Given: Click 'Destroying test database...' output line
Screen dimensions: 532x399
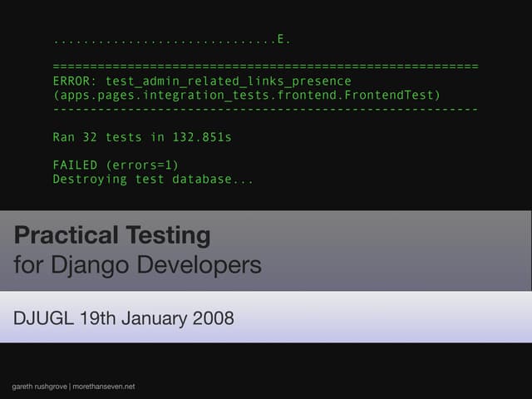Looking at the screenshot, I should point(152,179).
